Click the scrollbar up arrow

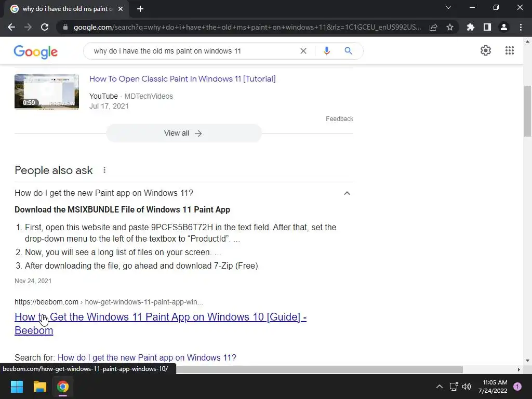527,42
